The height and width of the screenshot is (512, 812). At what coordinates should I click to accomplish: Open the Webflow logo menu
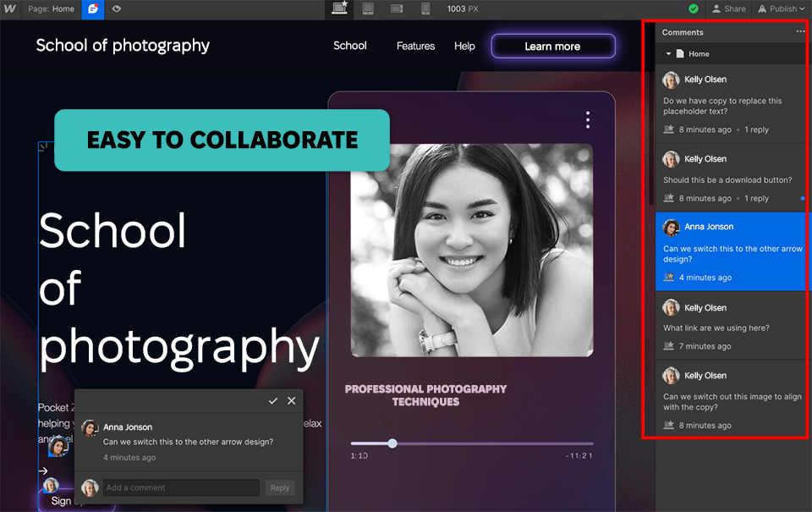click(x=10, y=8)
